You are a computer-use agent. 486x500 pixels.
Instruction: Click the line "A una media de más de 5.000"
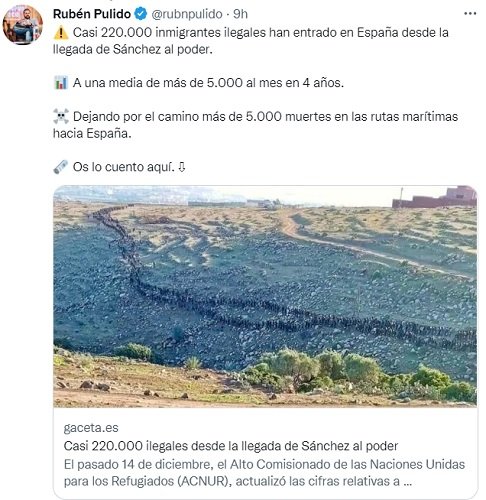(208, 83)
